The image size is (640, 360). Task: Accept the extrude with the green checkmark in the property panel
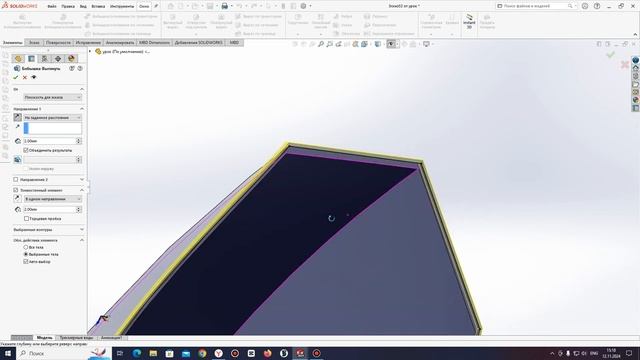tap(16, 77)
